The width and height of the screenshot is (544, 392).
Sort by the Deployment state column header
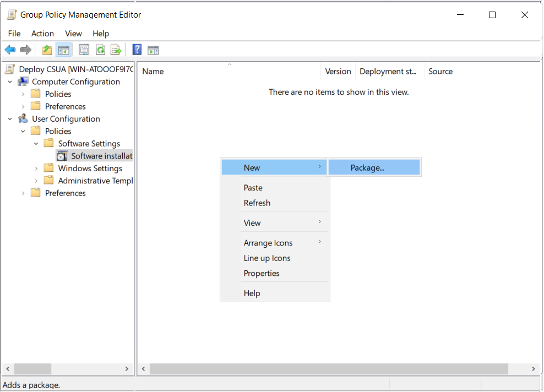coord(388,72)
